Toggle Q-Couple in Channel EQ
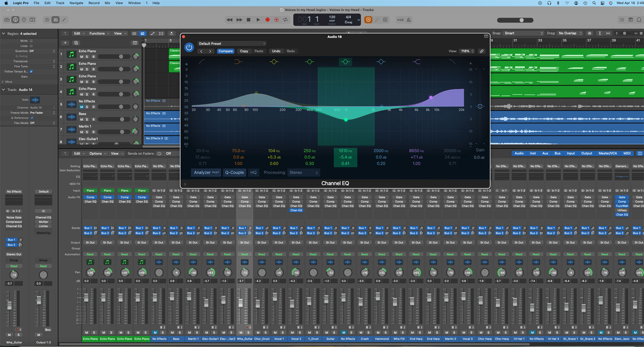The height and width of the screenshot is (347, 644). click(x=234, y=173)
